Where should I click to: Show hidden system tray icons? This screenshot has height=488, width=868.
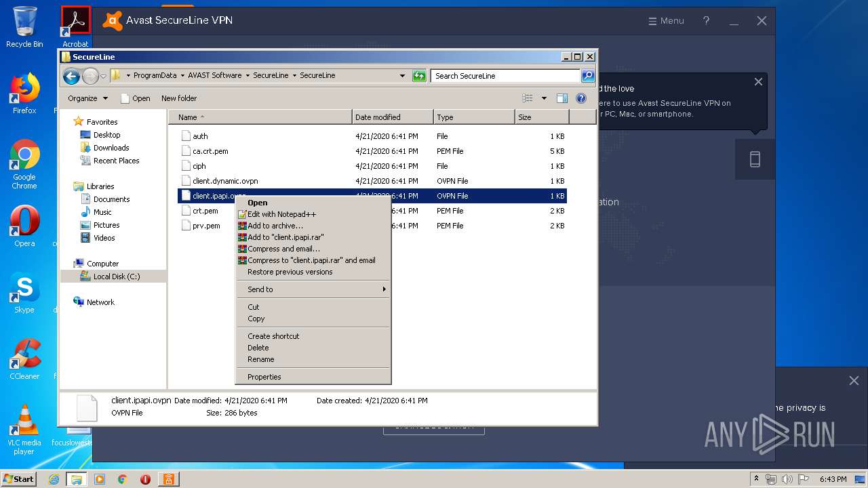click(756, 479)
